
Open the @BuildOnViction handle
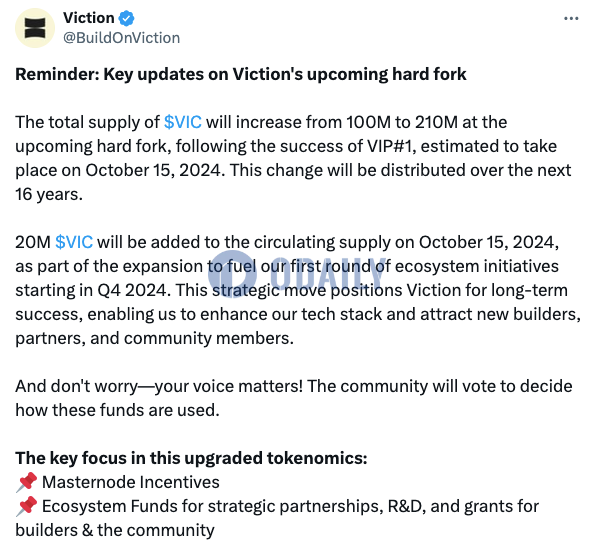[x=121, y=38]
